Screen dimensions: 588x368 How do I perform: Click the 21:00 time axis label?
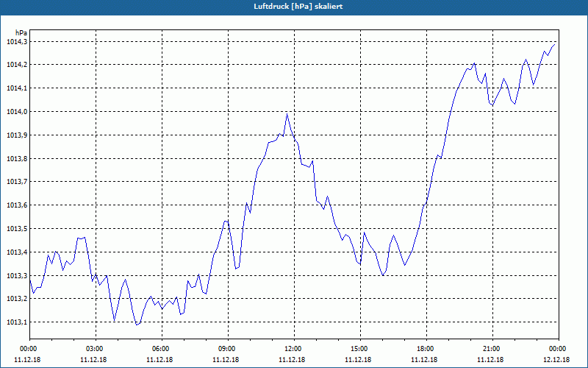tap(492, 349)
